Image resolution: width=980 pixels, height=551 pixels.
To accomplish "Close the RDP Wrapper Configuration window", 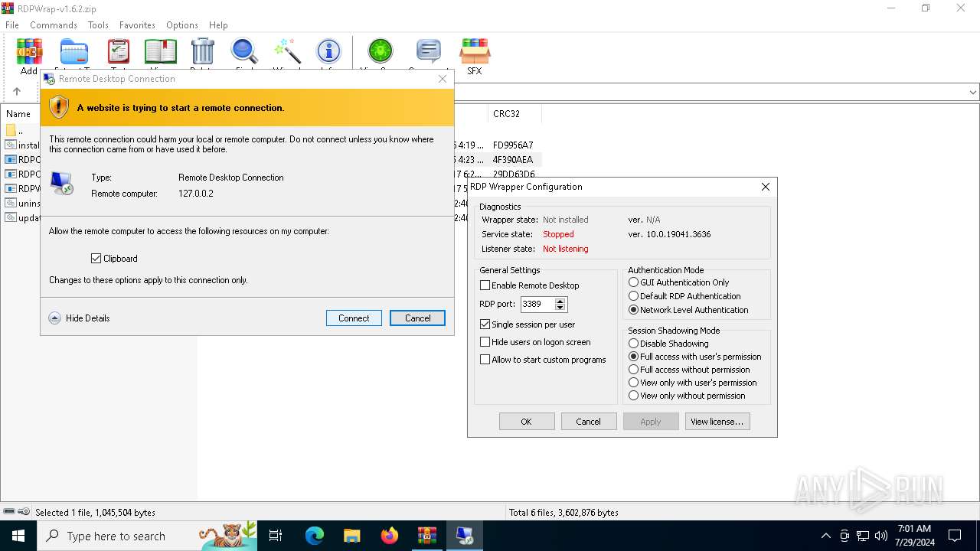I will coord(765,187).
